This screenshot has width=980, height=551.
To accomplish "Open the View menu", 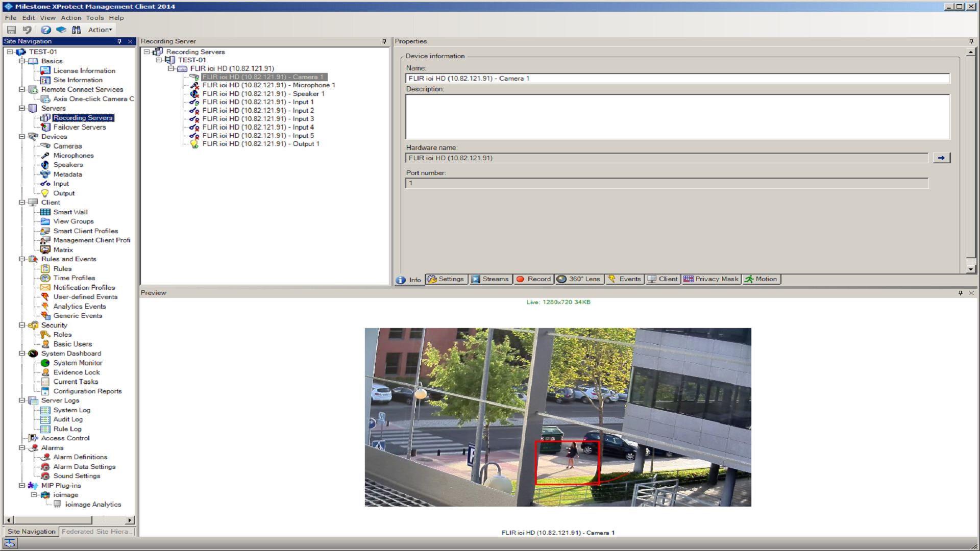I will 48,17.
